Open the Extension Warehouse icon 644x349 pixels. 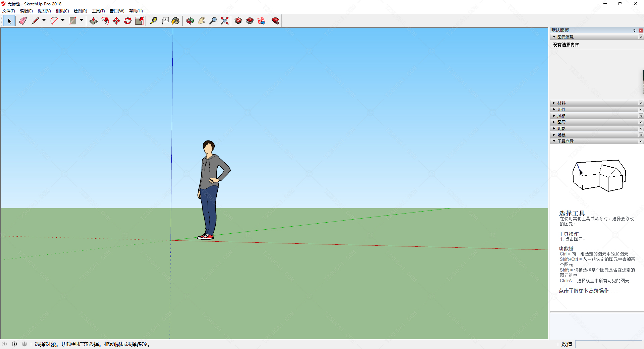click(x=250, y=21)
